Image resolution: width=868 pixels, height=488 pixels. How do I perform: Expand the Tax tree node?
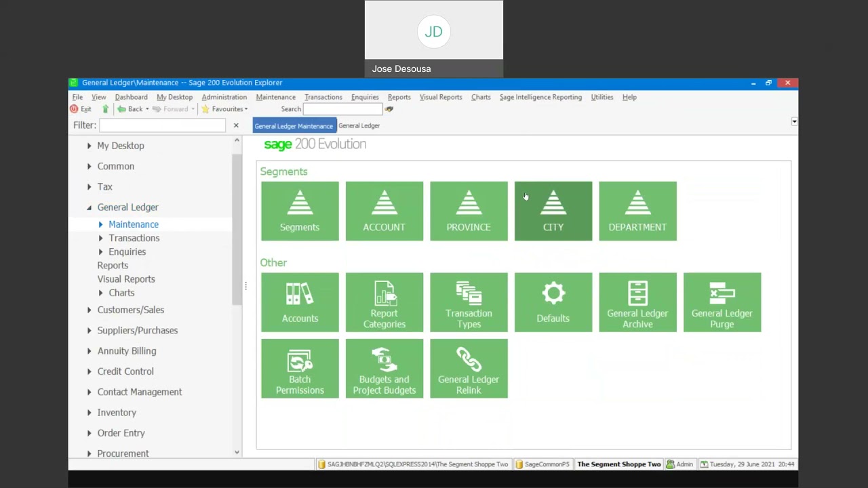click(x=89, y=186)
